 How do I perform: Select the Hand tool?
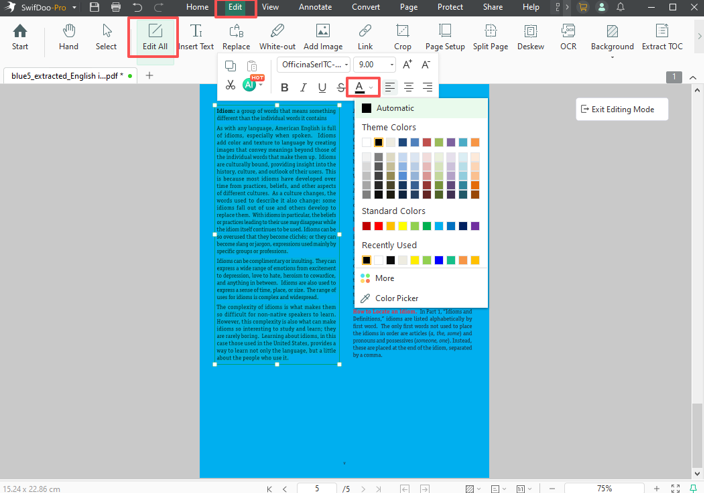(68, 37)
